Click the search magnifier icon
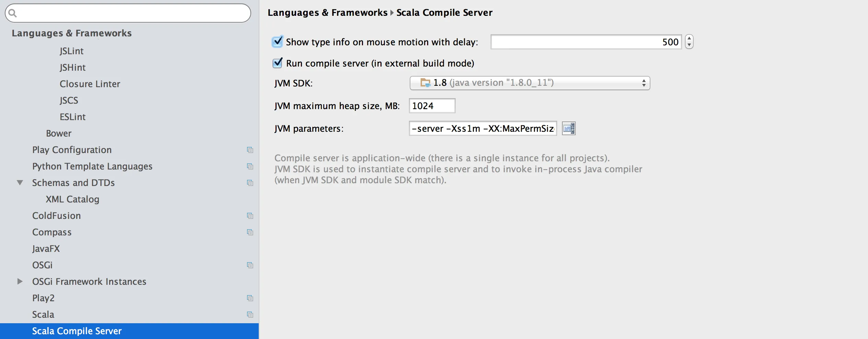 coord(13,13)
